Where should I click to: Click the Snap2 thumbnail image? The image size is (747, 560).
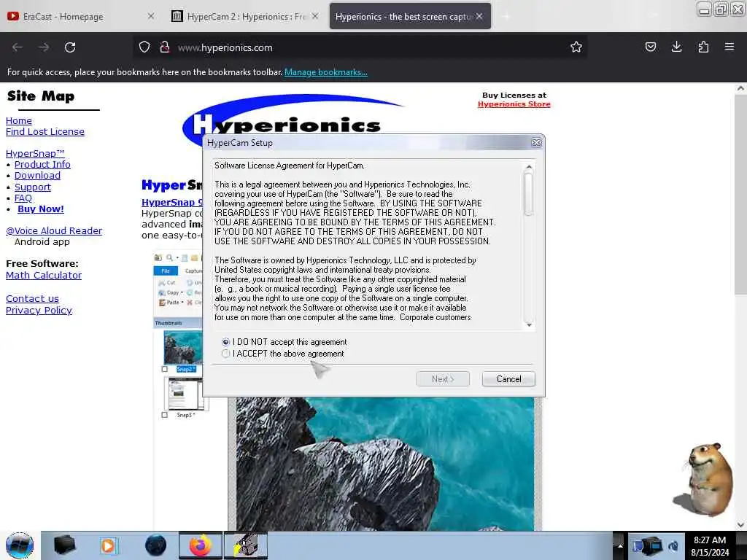click(x=183, y=348)
